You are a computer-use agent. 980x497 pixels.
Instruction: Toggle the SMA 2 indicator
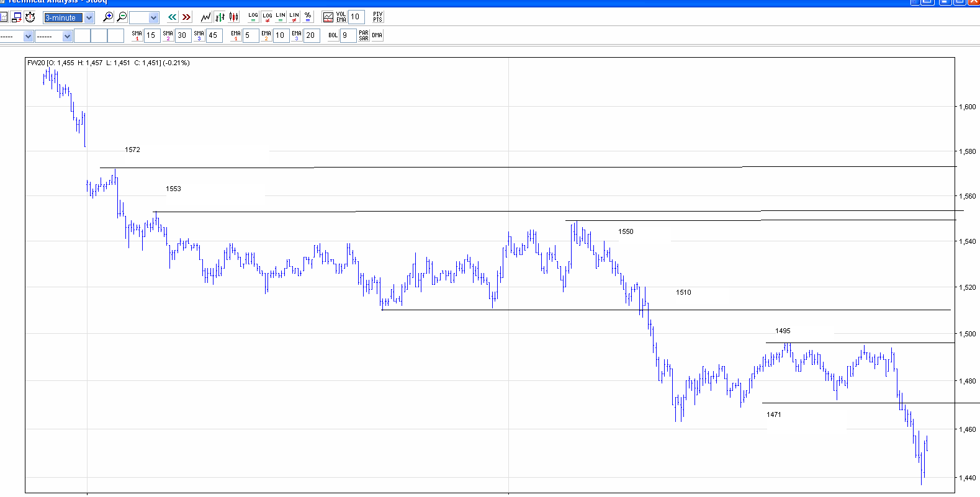tap(168, 35)
